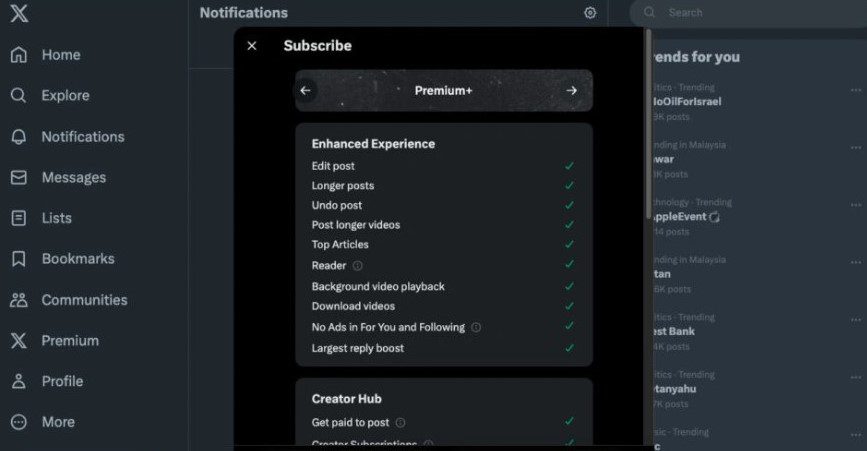Open the Explore page
The width and height of the screenshot is (867, 451).
tap(50, 96)
